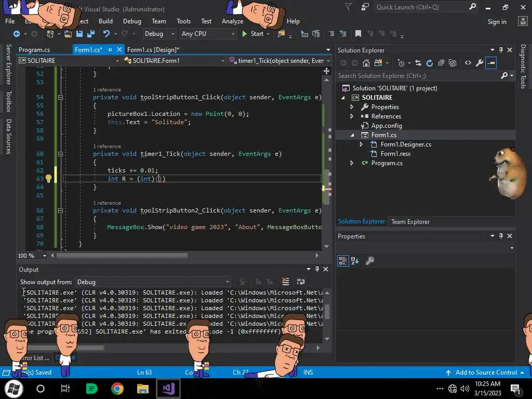
Task: Click the Save All icon
Action: tap(91, 34)
